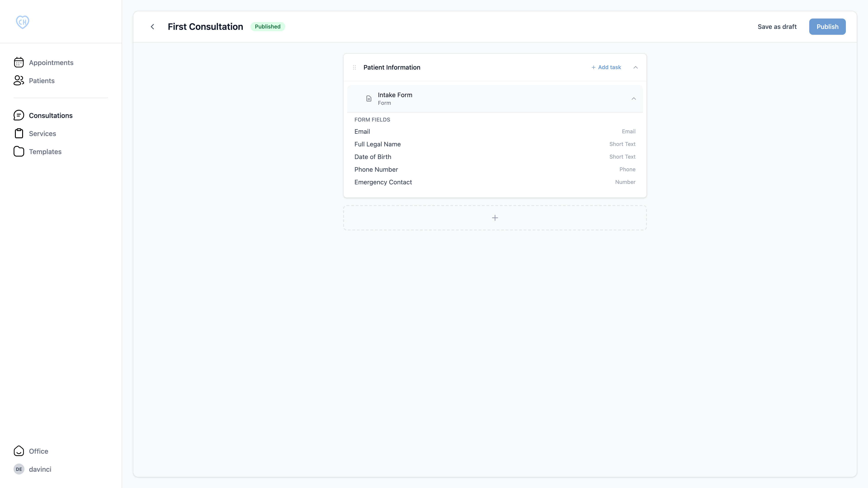Add a new section with the plus box
This screenshot has height=488, width=868.
pos(495,218)
